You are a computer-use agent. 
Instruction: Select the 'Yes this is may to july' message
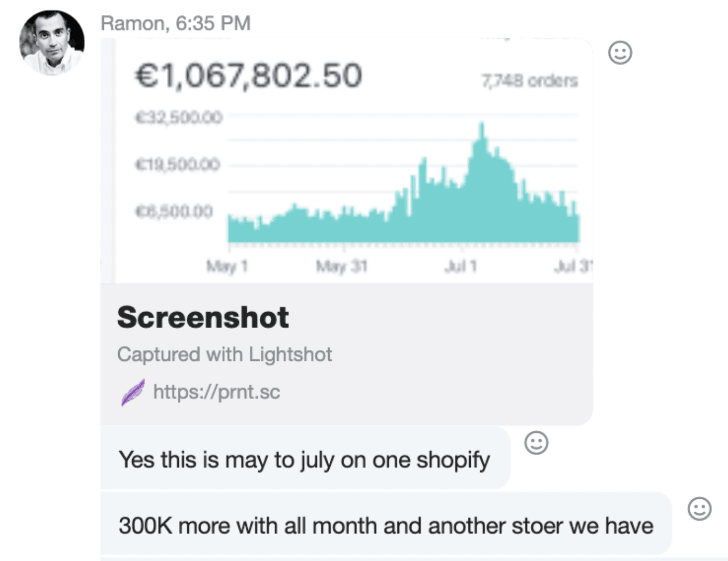(x=304, y=460)
